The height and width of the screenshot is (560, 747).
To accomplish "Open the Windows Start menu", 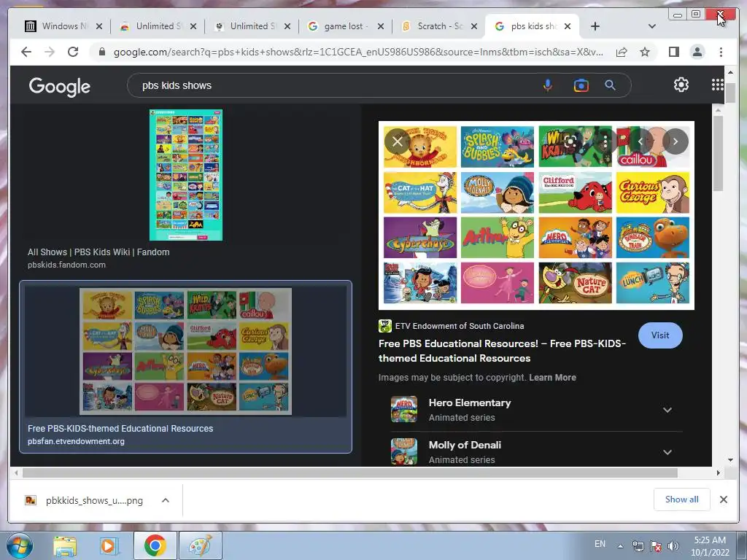I will click(19, 545).
